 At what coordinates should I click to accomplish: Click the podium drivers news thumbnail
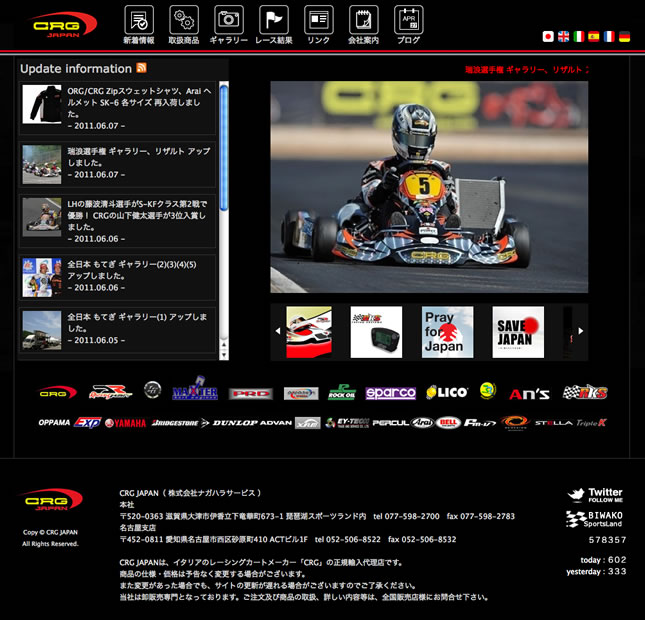pos(42,277)
